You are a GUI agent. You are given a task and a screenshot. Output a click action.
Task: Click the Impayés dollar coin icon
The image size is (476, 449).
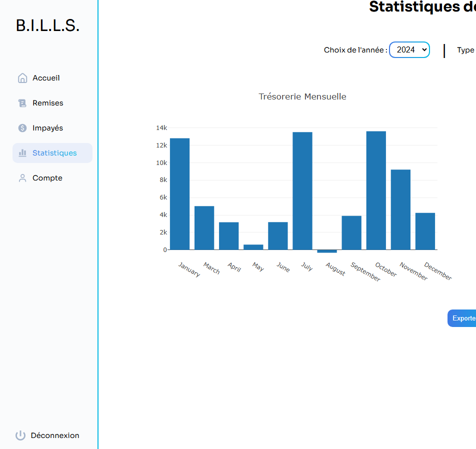pyautogui.click(x=22, y=128)
